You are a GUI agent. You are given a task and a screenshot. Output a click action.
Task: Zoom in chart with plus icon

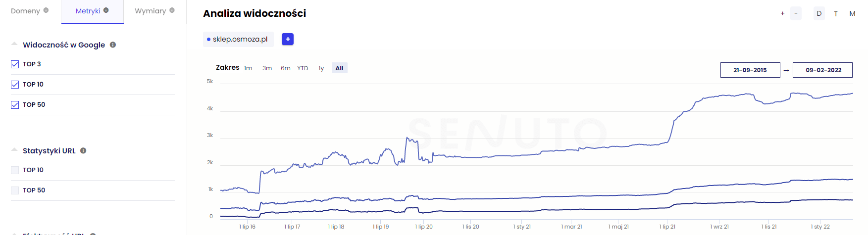[x=782, y=13]
